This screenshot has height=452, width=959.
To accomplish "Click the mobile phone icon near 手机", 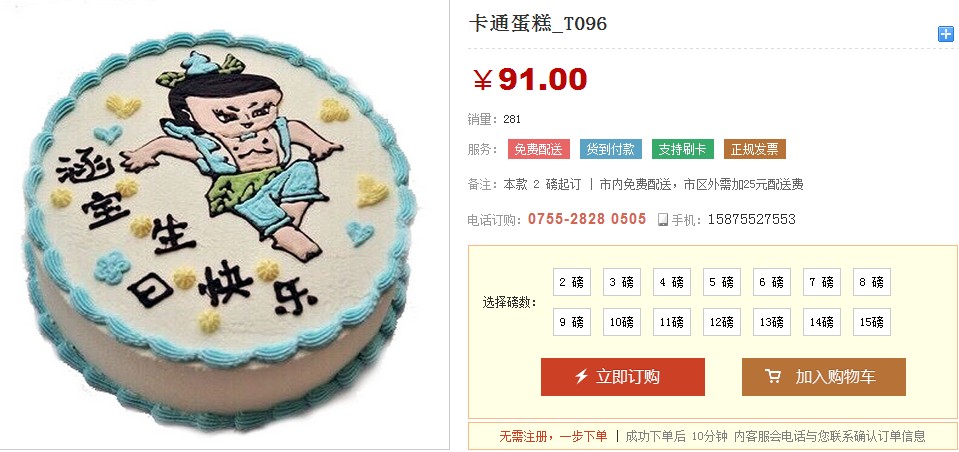I will point(662,220).
